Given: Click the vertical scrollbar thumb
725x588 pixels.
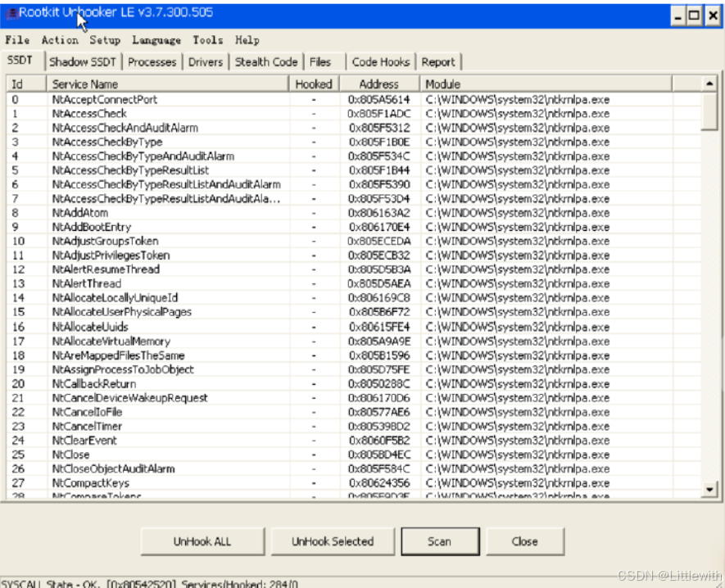Looking at the screenshot, I should (709, 111).
